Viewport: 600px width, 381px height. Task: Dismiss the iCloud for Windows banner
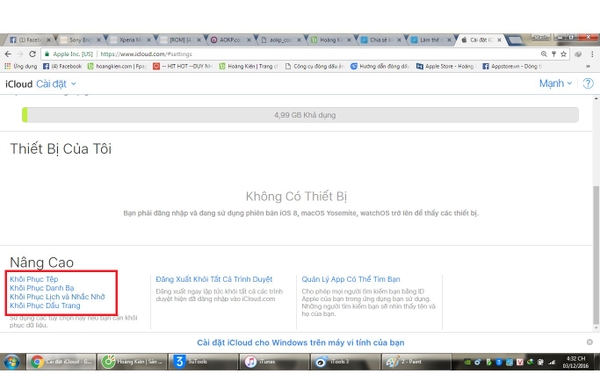point(590,342)
